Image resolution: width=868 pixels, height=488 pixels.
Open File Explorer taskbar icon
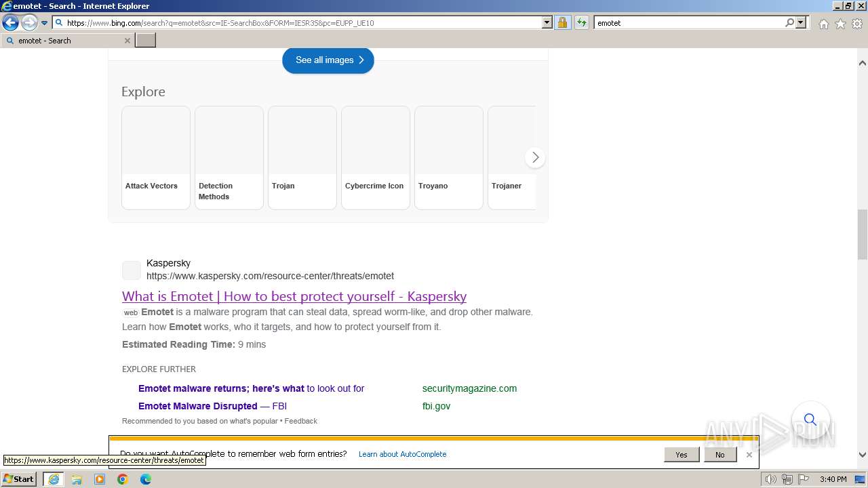[77, 479]
